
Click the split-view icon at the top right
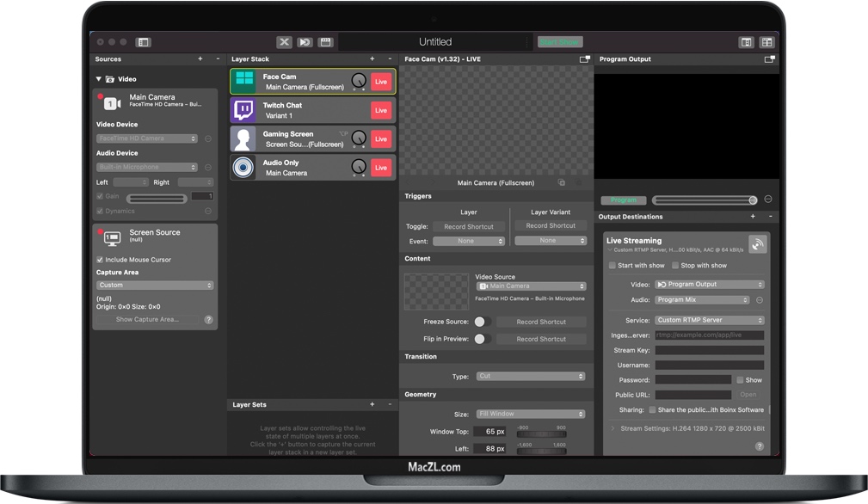coord(766,41)
